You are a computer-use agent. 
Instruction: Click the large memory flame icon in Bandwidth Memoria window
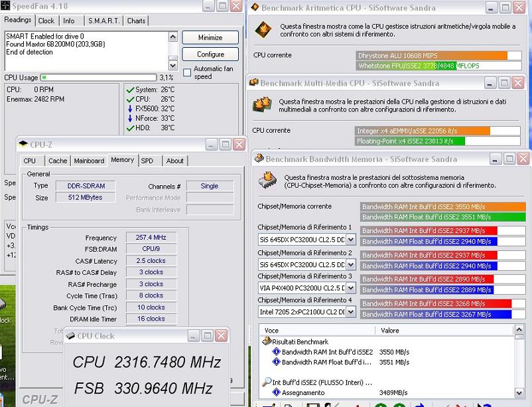tap(268, 180)
